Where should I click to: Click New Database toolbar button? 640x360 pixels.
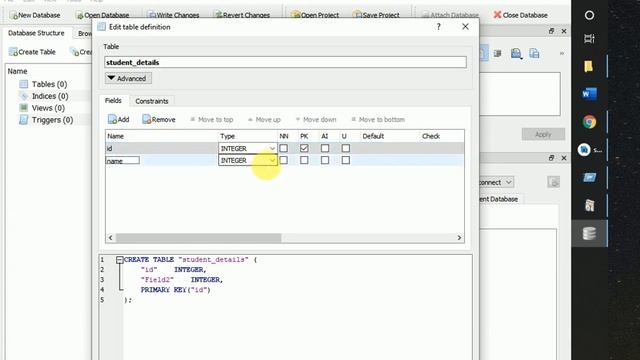35,15
